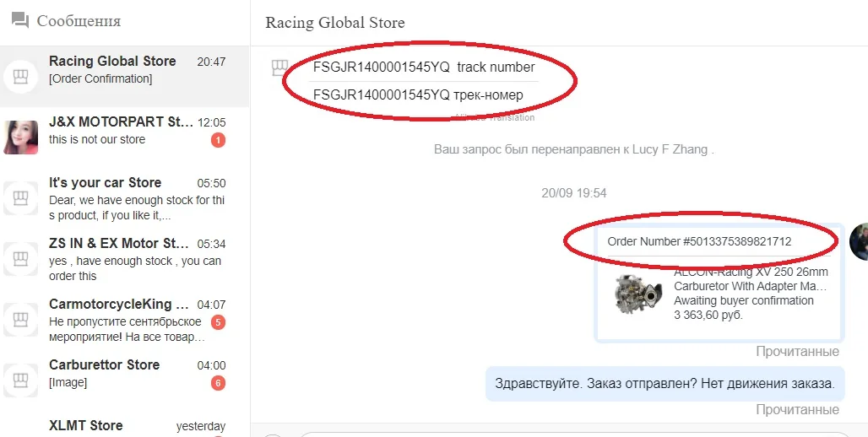Click the "this is not our store" preview

click(97, 139)
